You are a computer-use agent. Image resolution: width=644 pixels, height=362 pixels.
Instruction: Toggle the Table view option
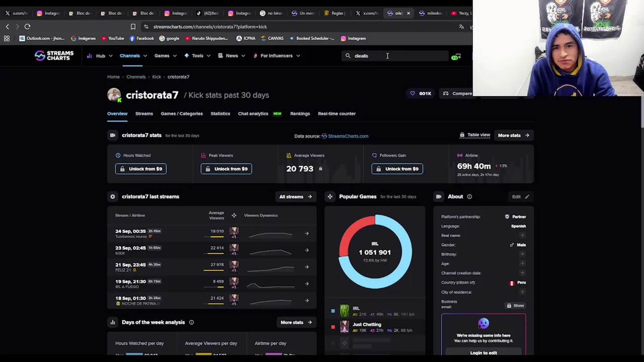474,135
